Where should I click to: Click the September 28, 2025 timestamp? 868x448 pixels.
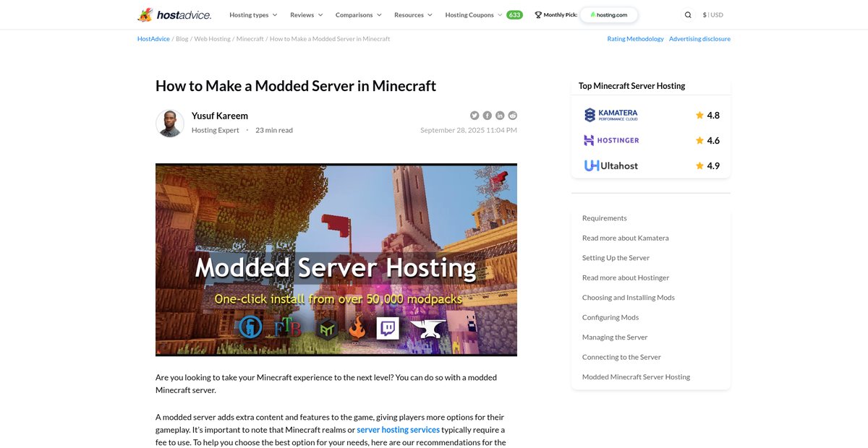tap(469, 130)
